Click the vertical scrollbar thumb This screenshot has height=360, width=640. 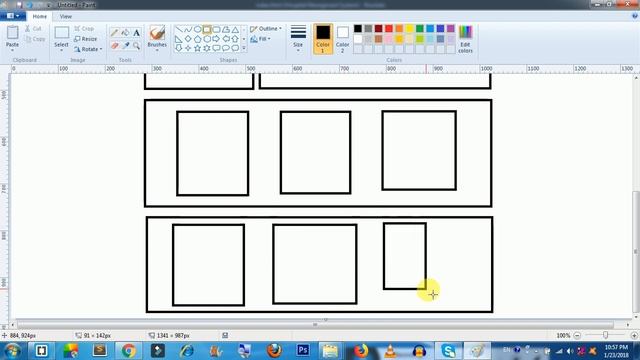[636, 251]
